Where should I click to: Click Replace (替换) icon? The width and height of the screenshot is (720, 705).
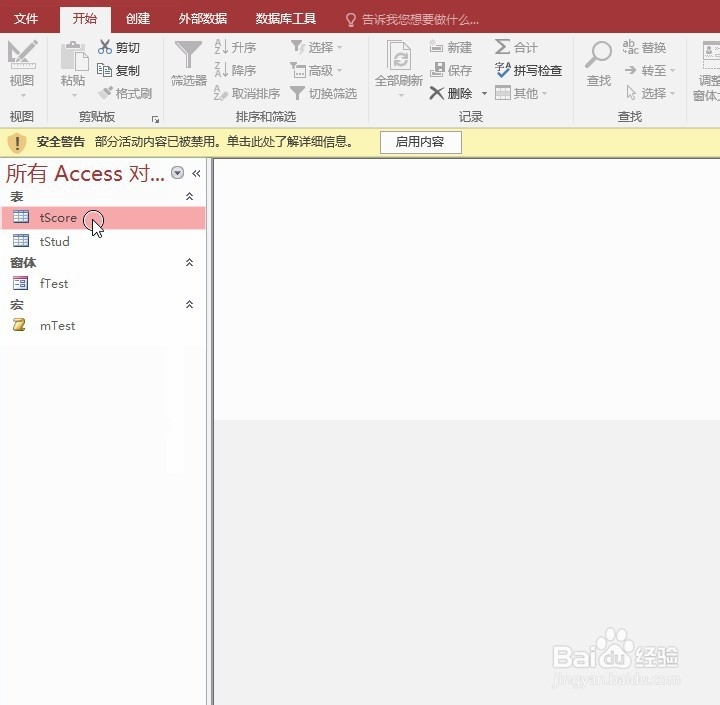click(630, 47)
